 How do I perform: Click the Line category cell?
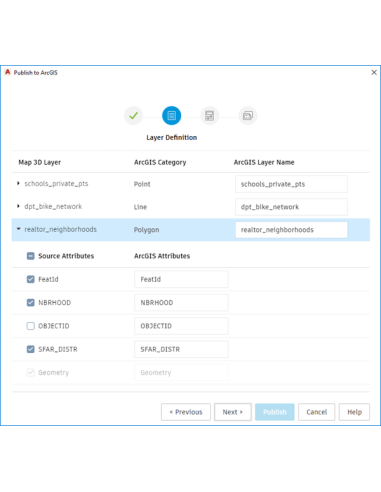140,207
